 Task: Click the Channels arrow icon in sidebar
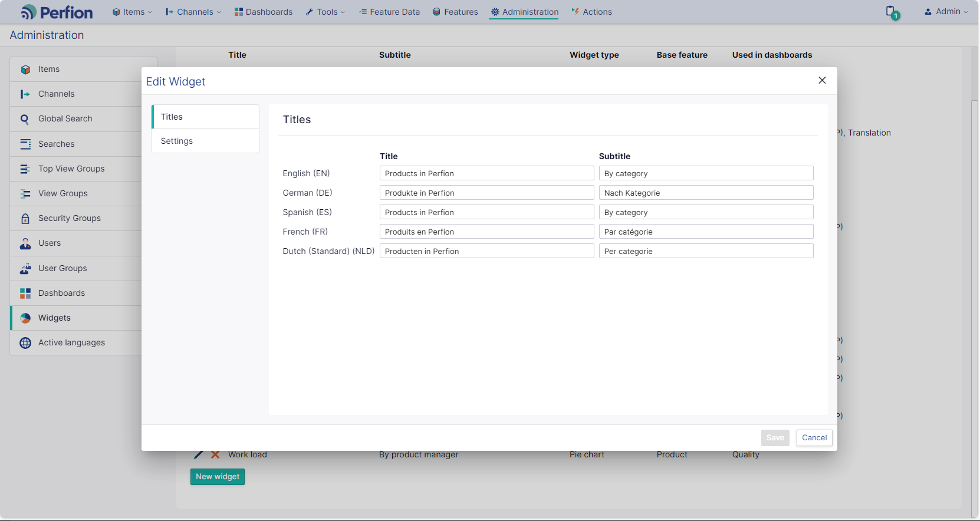pyautogui.click(x=25, y=94)
